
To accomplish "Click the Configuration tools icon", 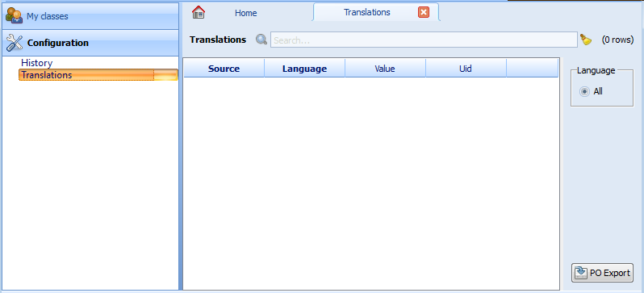I will tap(15, 42).
